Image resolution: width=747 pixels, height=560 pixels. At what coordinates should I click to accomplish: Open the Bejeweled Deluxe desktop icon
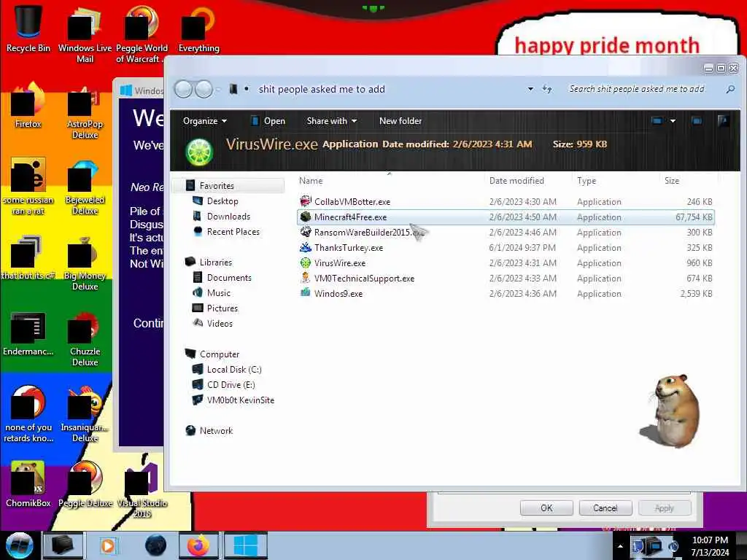coord(85,187)
